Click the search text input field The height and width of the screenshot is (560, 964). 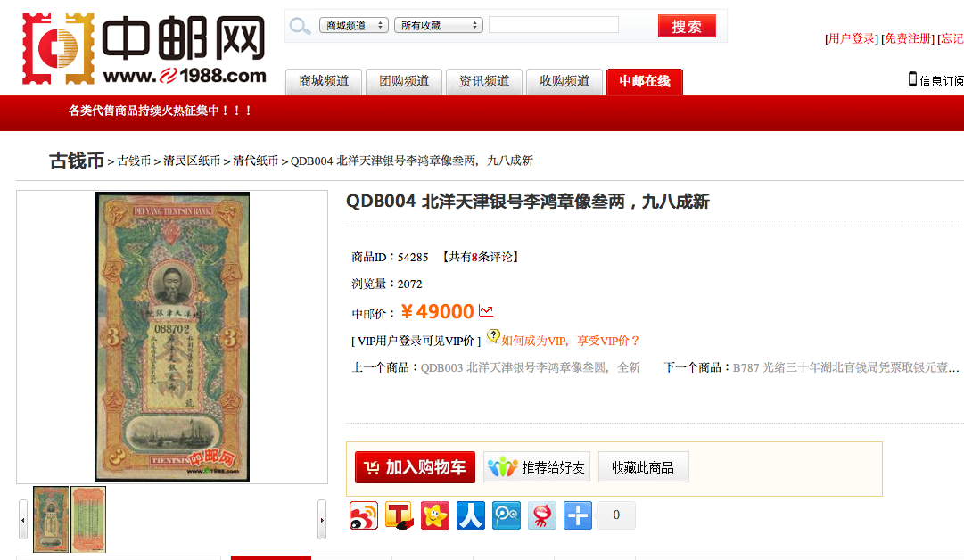pos(553,25)
